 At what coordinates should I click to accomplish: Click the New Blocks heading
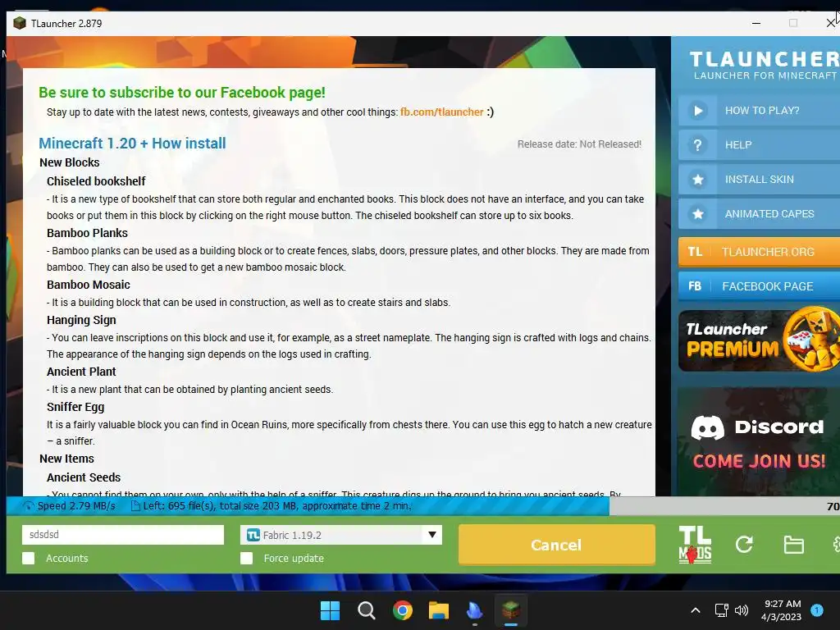tap(70, 162)
